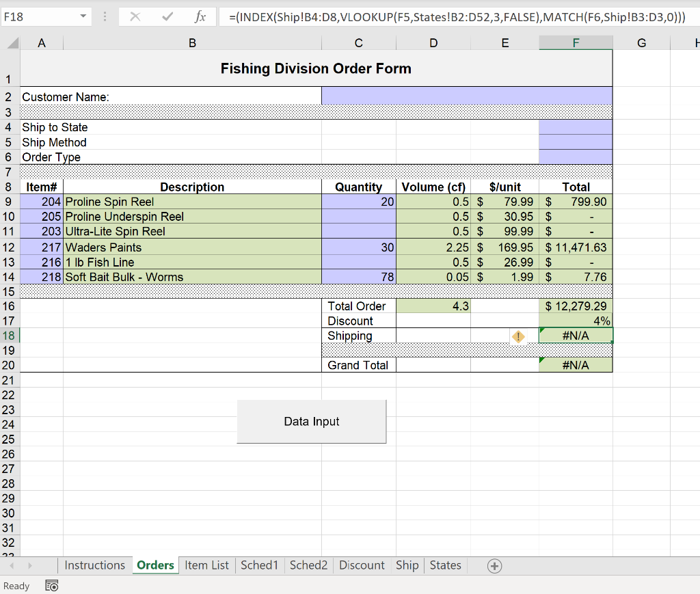
Task: Confirm entry with the checkmark icon
Action: 166,16
